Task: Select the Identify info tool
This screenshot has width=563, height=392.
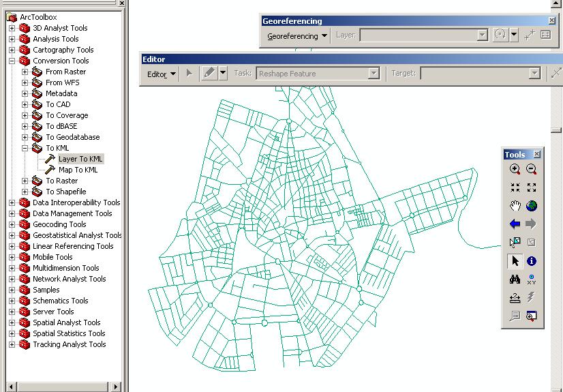Action: [532, 261]
